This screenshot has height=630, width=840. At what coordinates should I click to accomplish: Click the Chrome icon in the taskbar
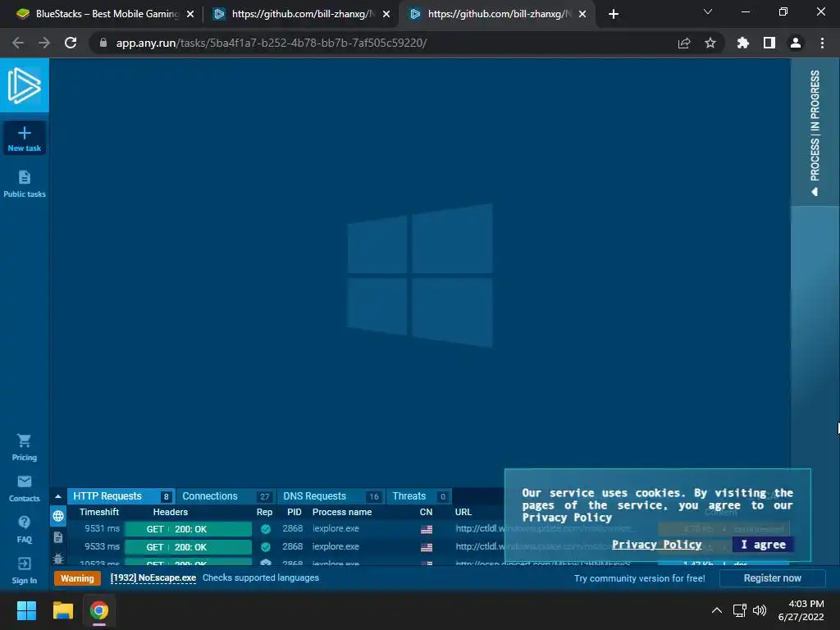pyautogui.click(x=99, y=610)
